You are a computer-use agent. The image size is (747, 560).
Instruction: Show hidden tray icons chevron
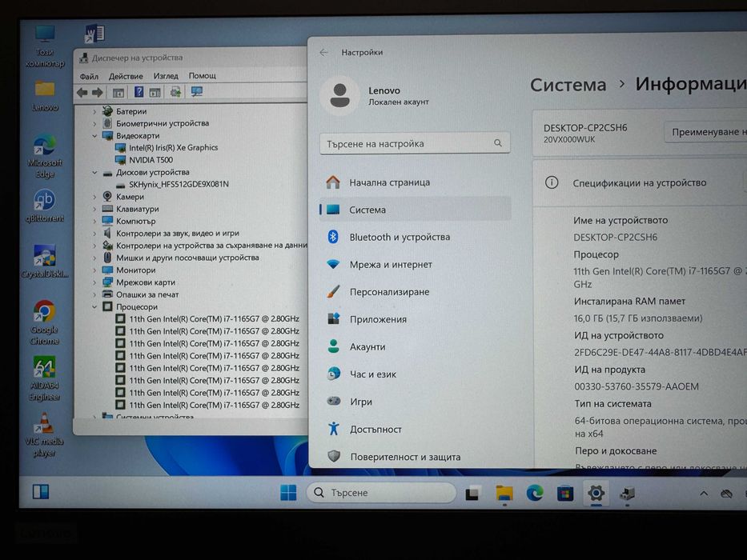click(x=704, y=494)
